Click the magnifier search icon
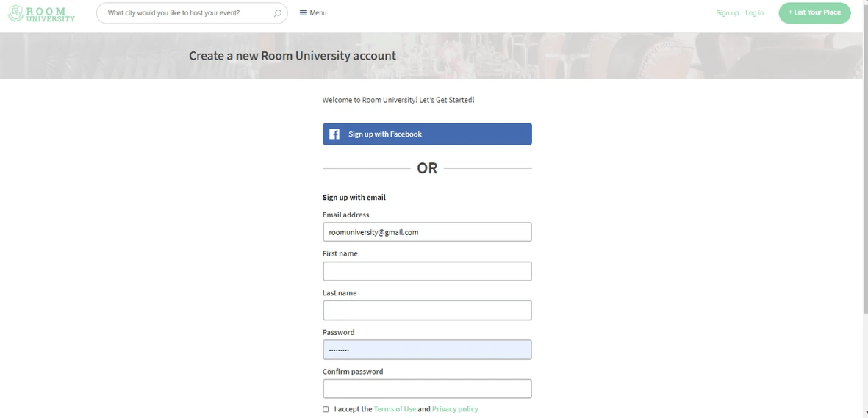The width and height of the screenshot is (868, 418). click(x=278, y=13)
